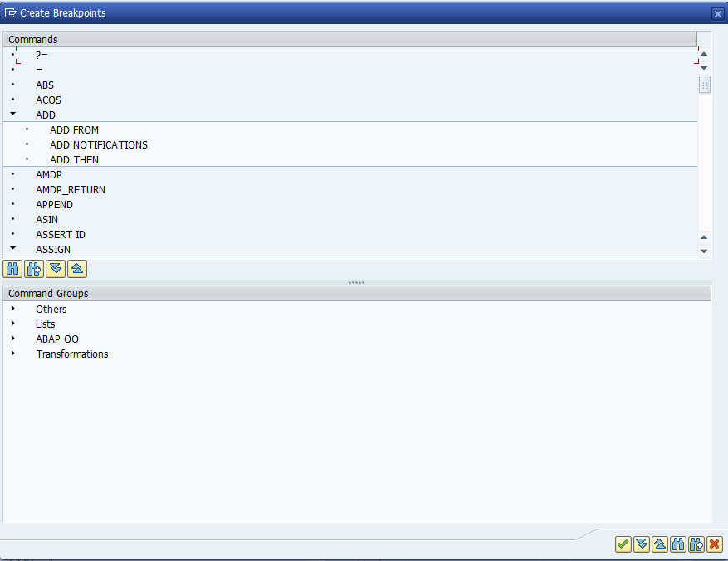Click Find binoculars icon in bottom toolbar
728x561 pixels.
(678, 544)
